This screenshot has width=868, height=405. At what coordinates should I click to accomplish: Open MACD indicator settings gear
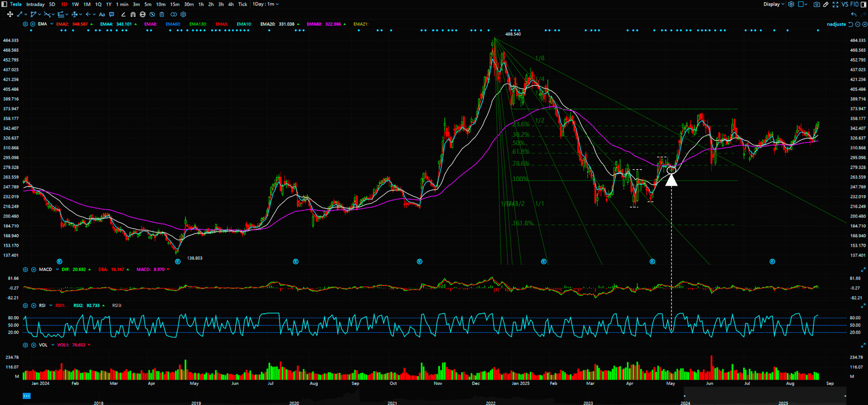(x=25, y=269)
